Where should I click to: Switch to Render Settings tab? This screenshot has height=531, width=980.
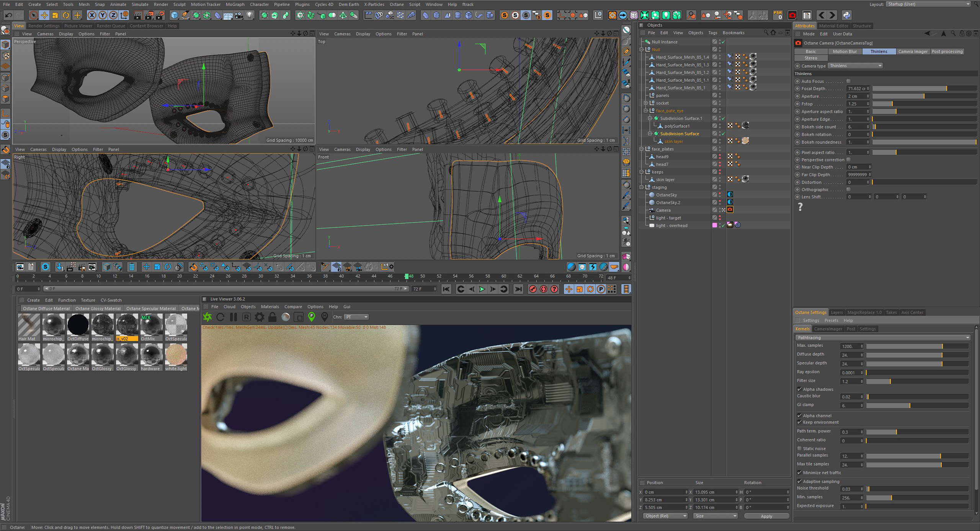coord(44,26)
